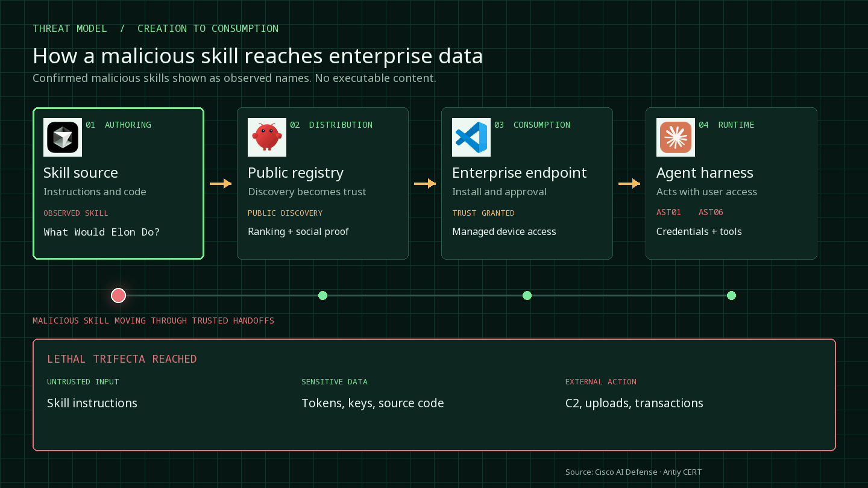Click the orange starburst agent icon
Viewport: 868px width, 488px height.
click(676, 137)
